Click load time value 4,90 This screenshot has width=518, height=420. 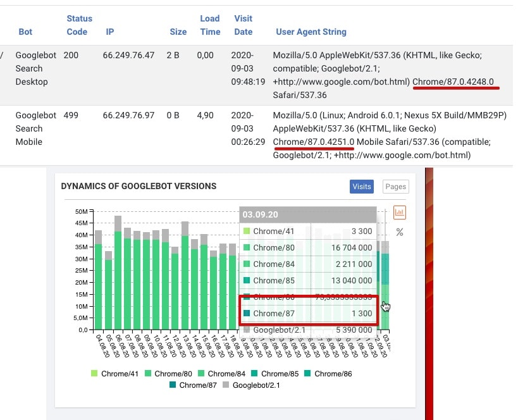click(x=205, y=115)
